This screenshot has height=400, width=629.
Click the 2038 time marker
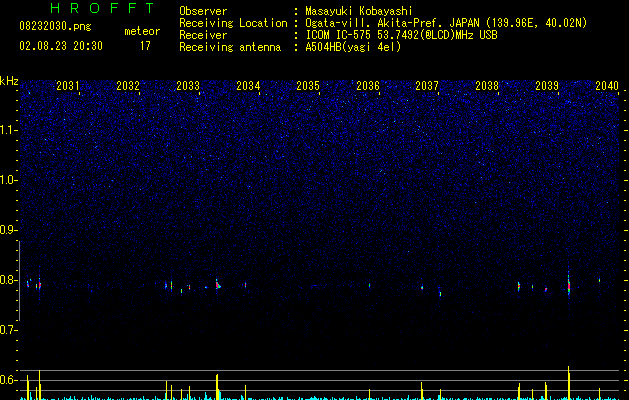[487, 85]
